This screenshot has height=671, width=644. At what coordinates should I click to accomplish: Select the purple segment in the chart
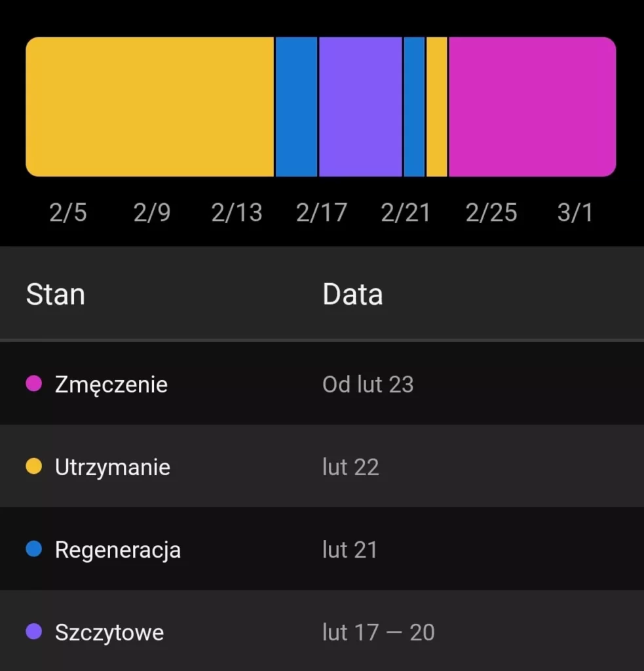coord(360,107)
